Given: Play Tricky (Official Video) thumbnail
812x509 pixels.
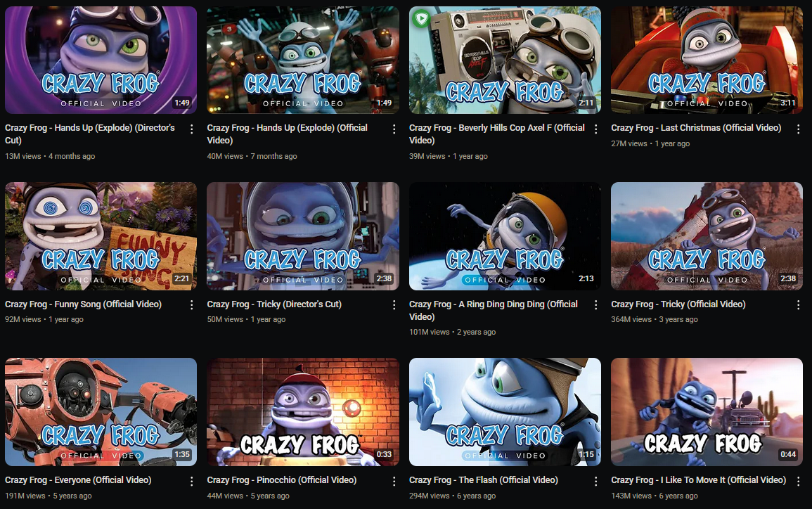Looking at the screenshot, I should click(x=707, y=236).
